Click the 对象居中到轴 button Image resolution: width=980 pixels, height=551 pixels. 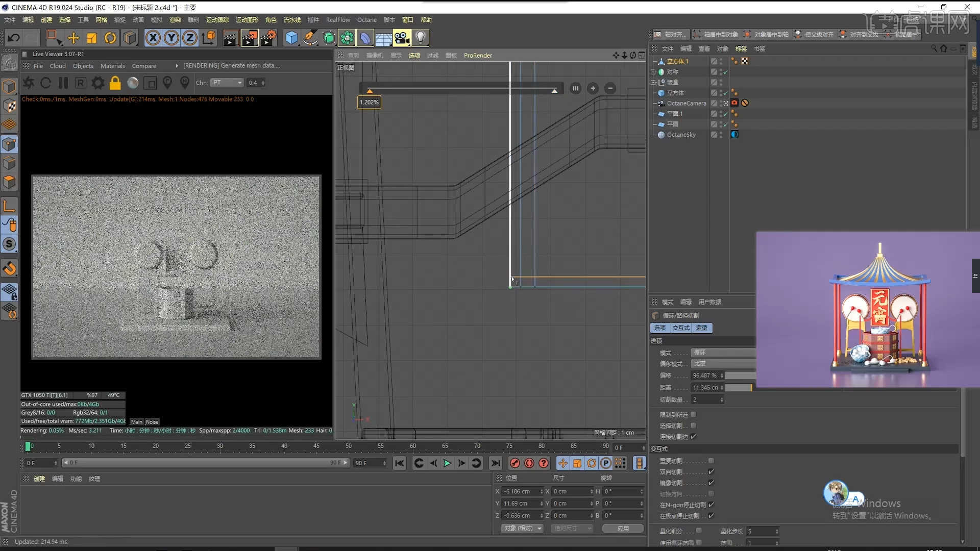pos(767,34)
